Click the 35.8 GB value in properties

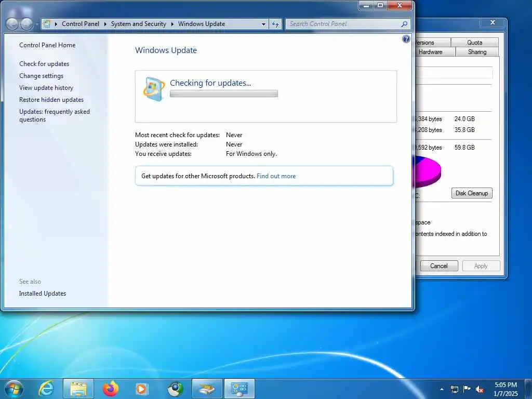[x=464, y=130]
